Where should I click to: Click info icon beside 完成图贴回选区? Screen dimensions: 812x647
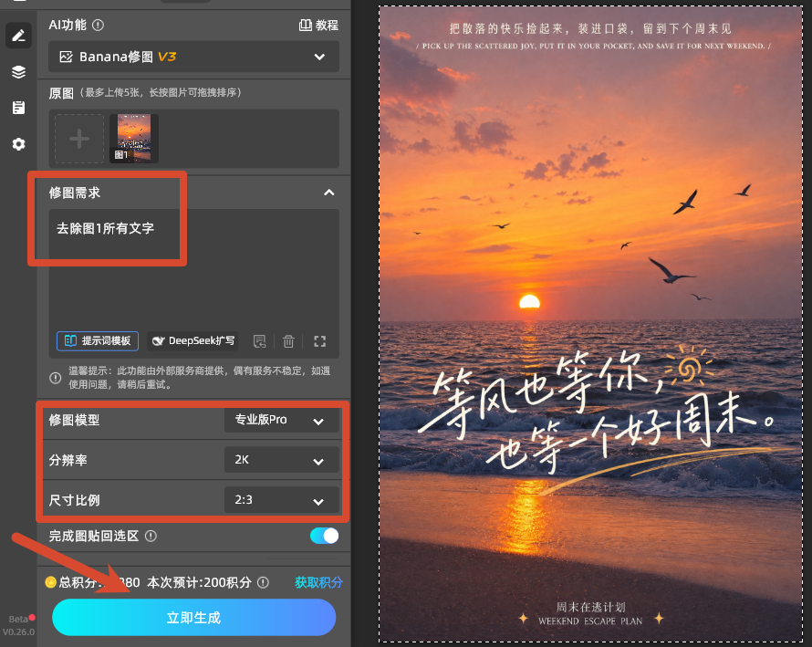151,537
